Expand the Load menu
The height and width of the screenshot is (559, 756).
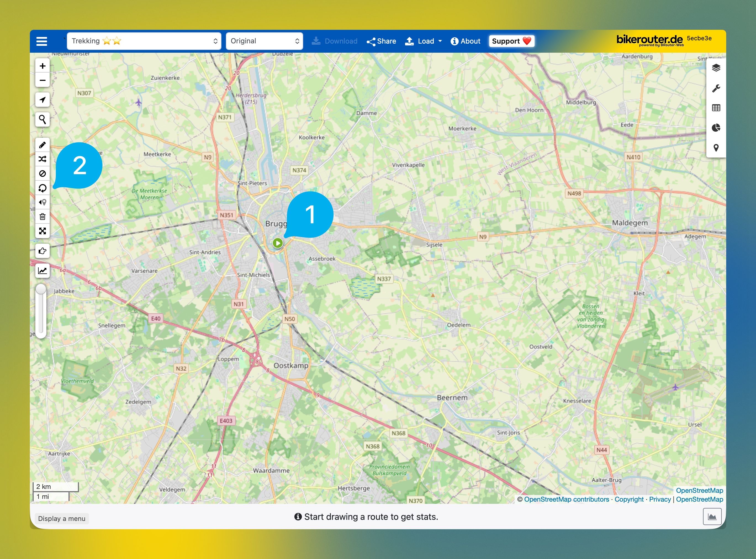tap(423, 41)
